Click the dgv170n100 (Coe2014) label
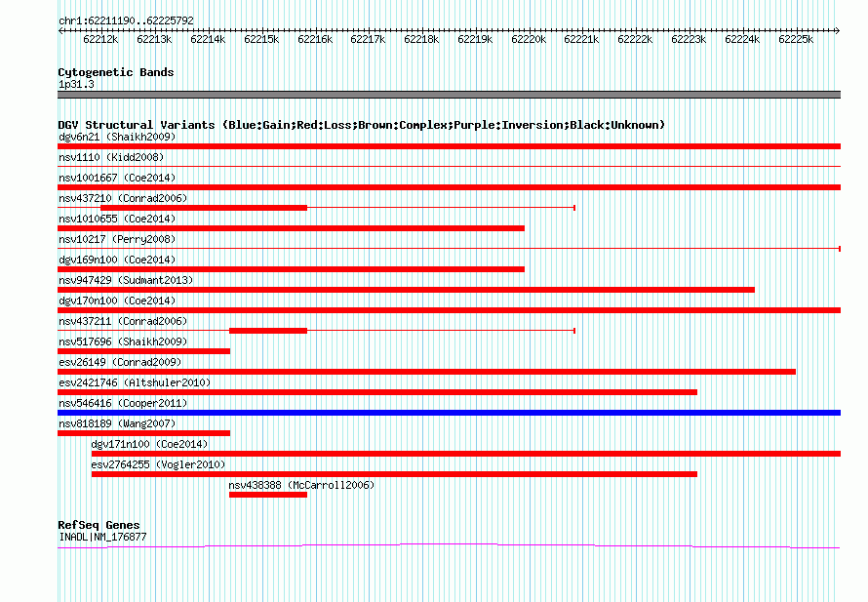 (117, 301)
